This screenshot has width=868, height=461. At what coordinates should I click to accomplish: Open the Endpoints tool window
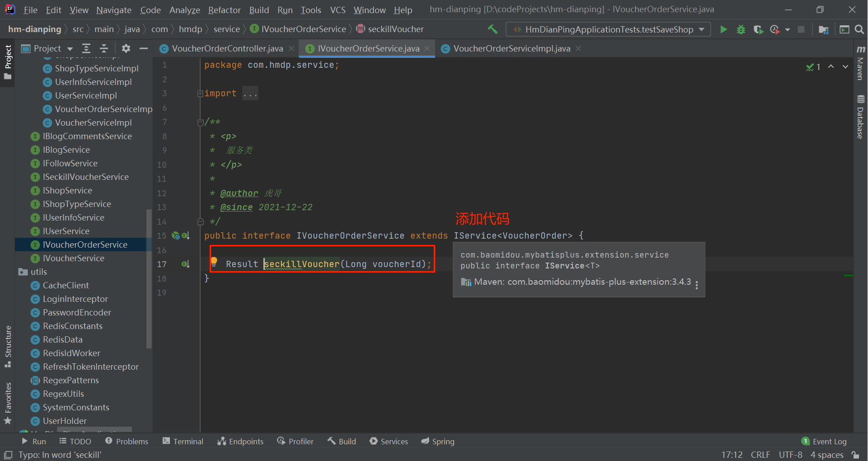(x=240, y=442)
